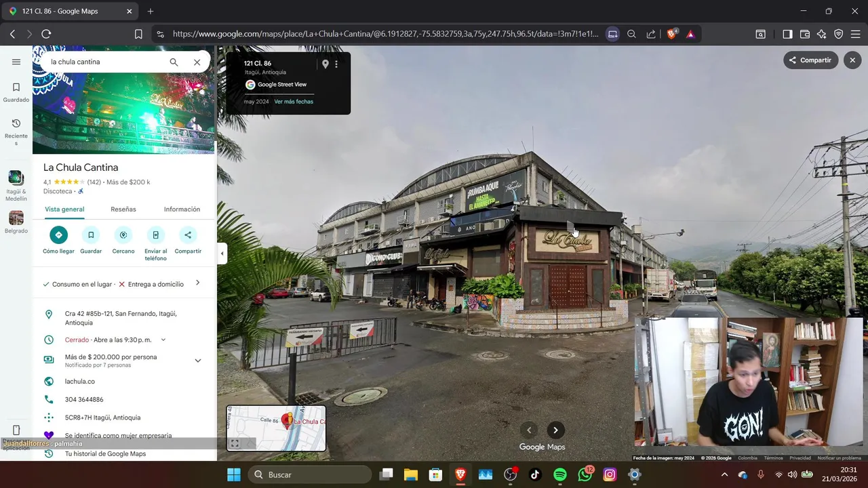Image resolution: width=868 pixels, height=488 pixels.
Task: Switch to the Información tab
Action: pyautogui.click(x=182, y=209)
